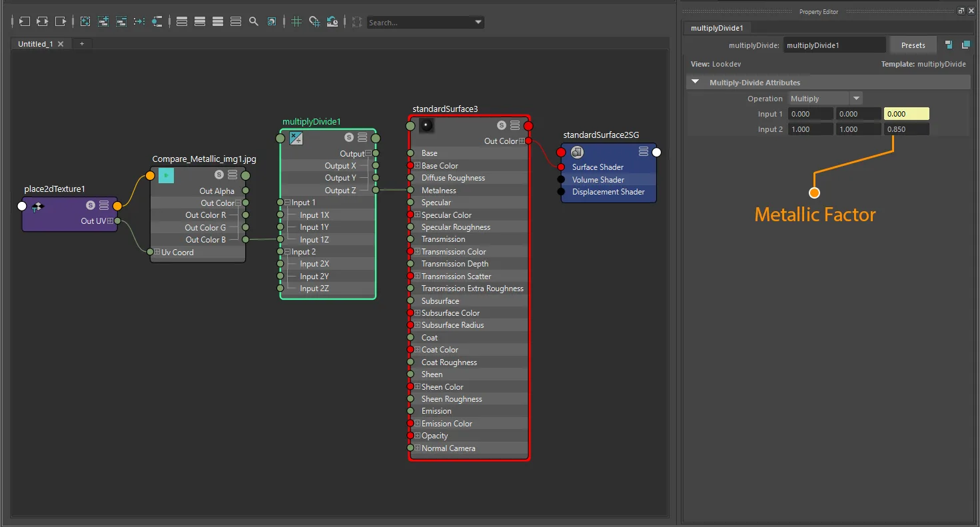Collapse the Multiply-Divide Attributes section
Screen dimensions: 980x527
point(696,83)
